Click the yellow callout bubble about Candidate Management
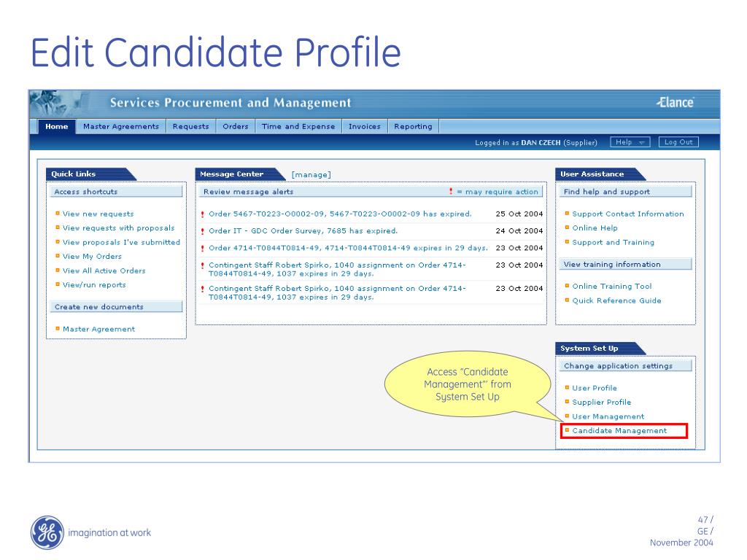 (x=468, y=384)
